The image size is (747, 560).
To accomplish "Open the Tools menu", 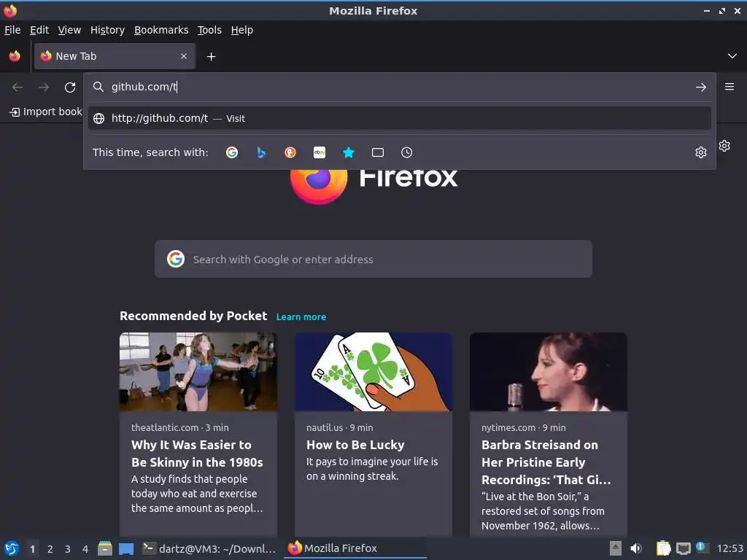I will [x=209, y=30].
